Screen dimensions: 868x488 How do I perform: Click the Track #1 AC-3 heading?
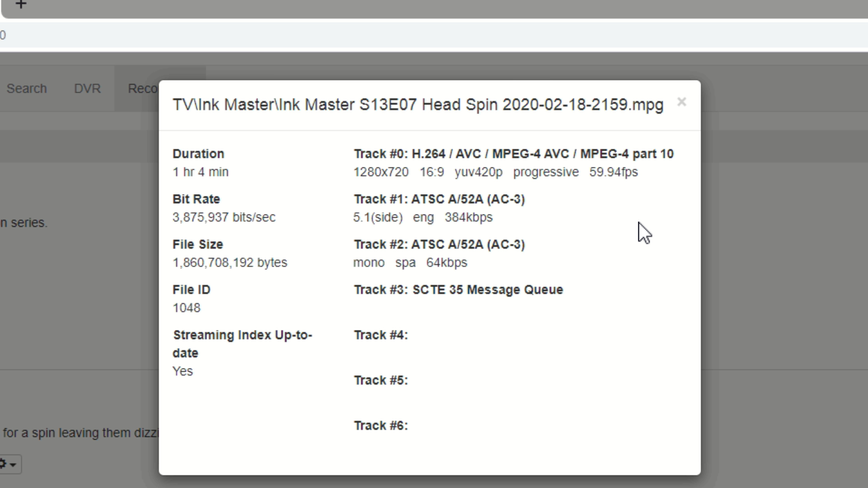439,199
